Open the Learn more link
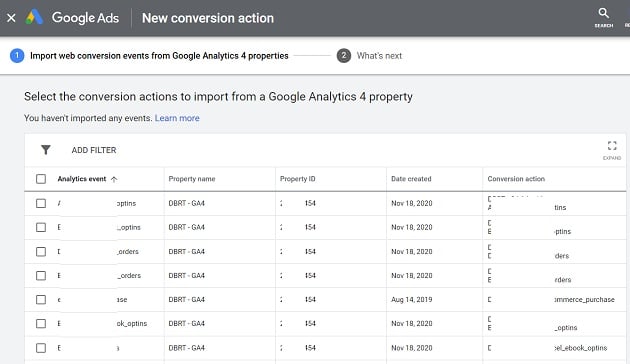The height and width of the screenshot is (364, 630). [x=177, y=118]
